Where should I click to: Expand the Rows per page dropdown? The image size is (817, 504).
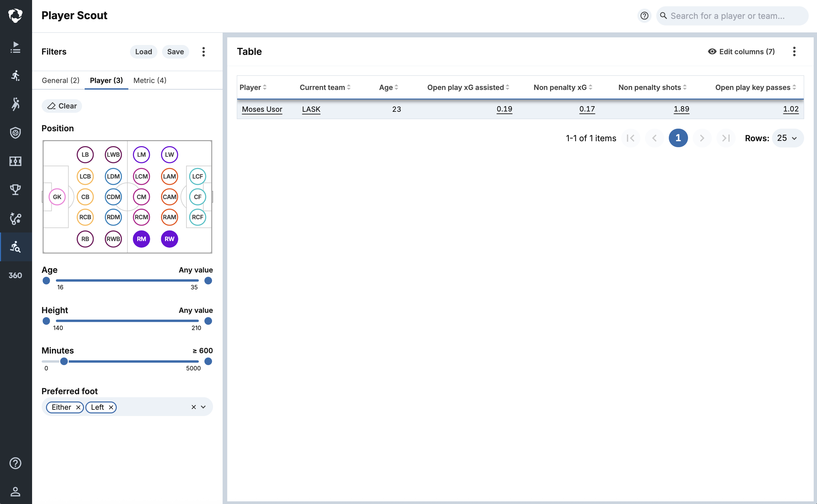point(787,138)
